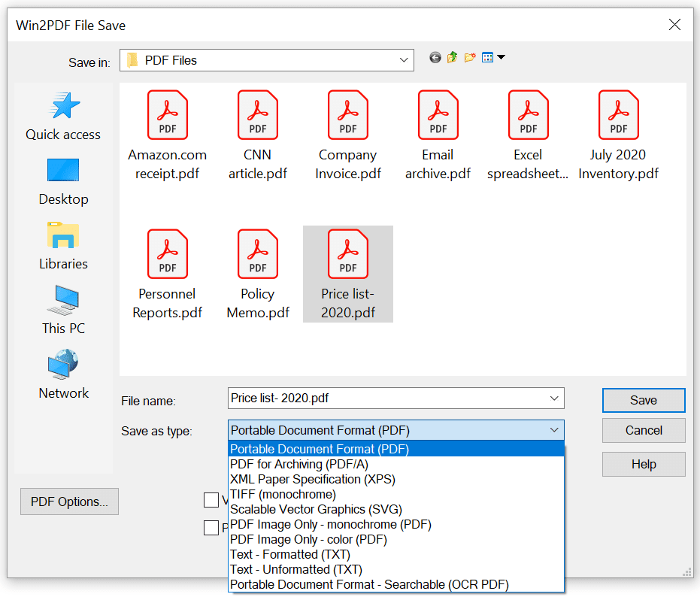Screen dimensions: 700x600
Task: Click the back navigation arrow icon
Action: point(435,57)
